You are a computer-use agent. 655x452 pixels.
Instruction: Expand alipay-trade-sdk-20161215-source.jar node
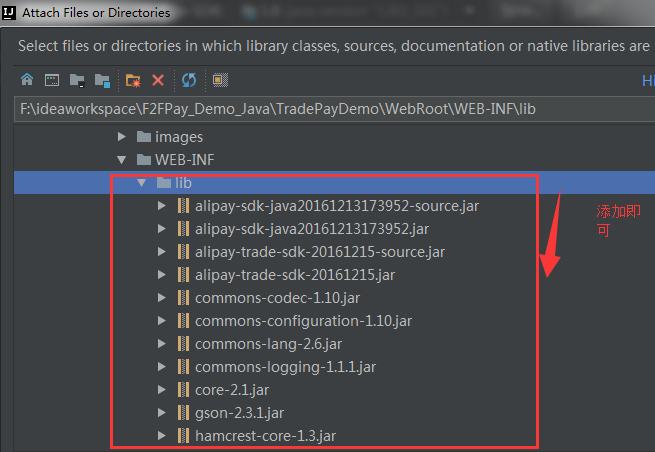(162, 251)
